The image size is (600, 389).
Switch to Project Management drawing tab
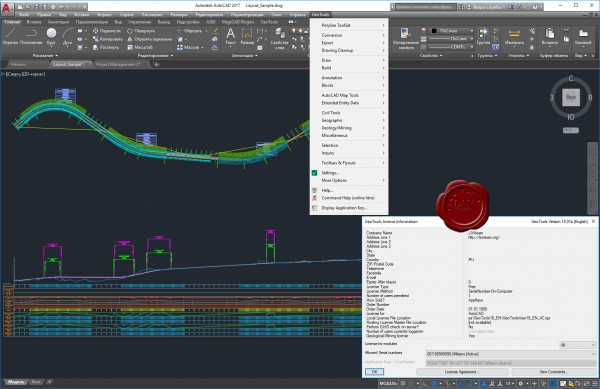[118, 65]
